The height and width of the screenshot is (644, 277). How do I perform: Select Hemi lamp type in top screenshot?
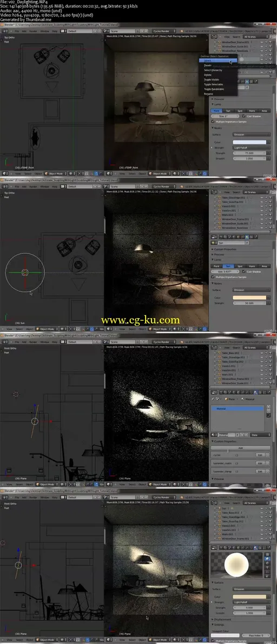(x=252, y=111)
